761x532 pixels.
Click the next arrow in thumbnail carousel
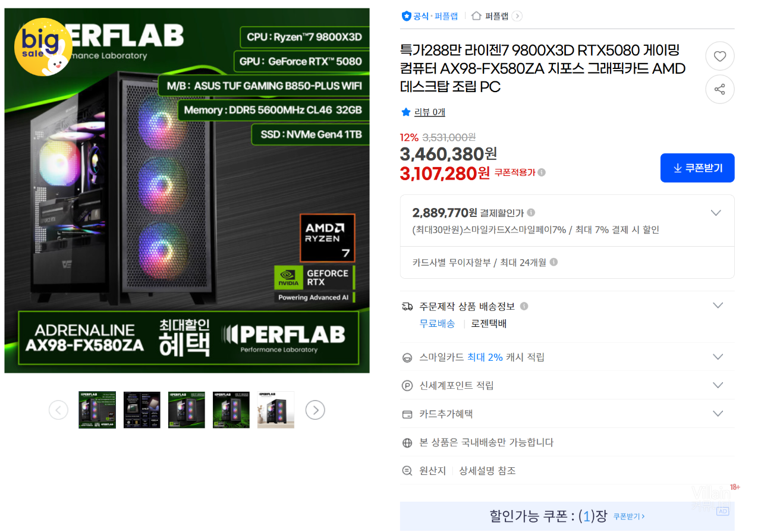pos(315,410)
